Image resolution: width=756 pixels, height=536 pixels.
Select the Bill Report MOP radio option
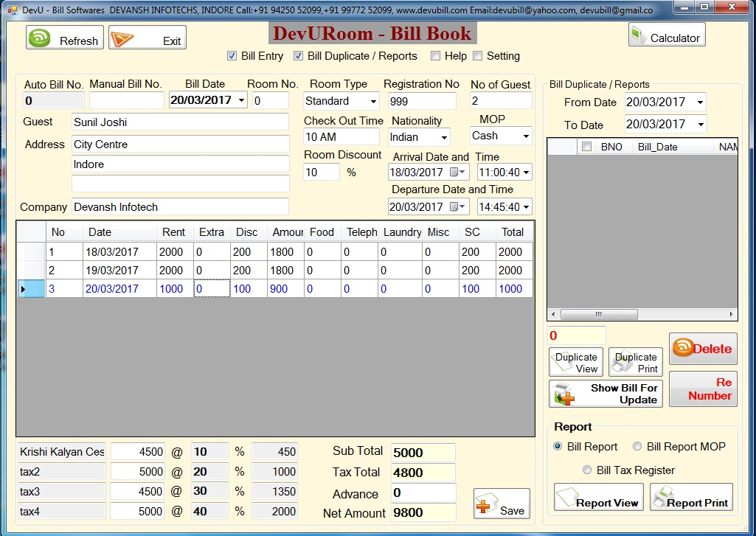click(x=637, y=447)
